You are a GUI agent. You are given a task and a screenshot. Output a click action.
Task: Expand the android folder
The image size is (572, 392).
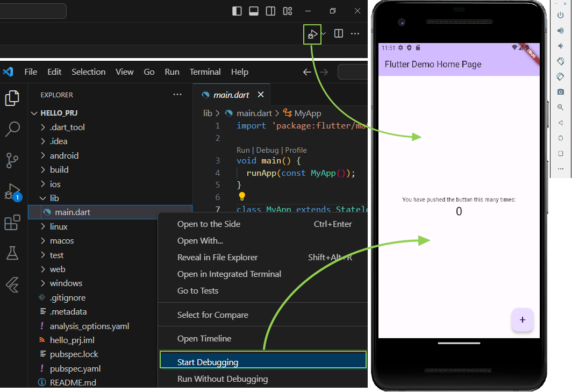(x=64, y=155)
